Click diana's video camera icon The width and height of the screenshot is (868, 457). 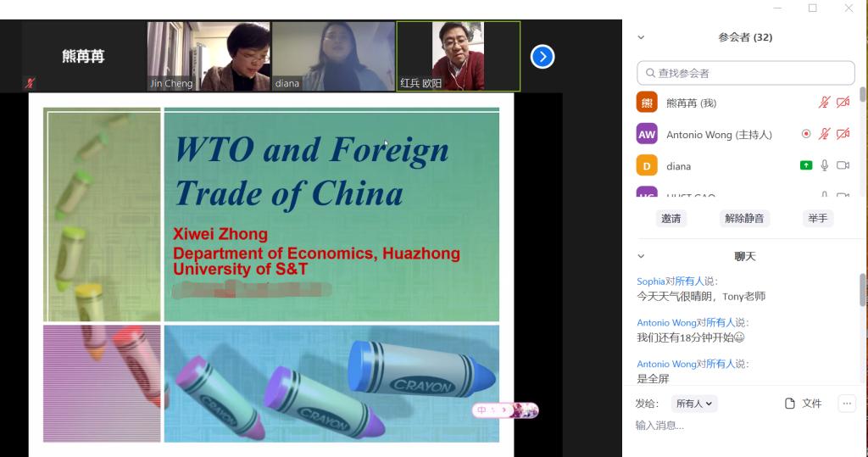click(843, 165)
